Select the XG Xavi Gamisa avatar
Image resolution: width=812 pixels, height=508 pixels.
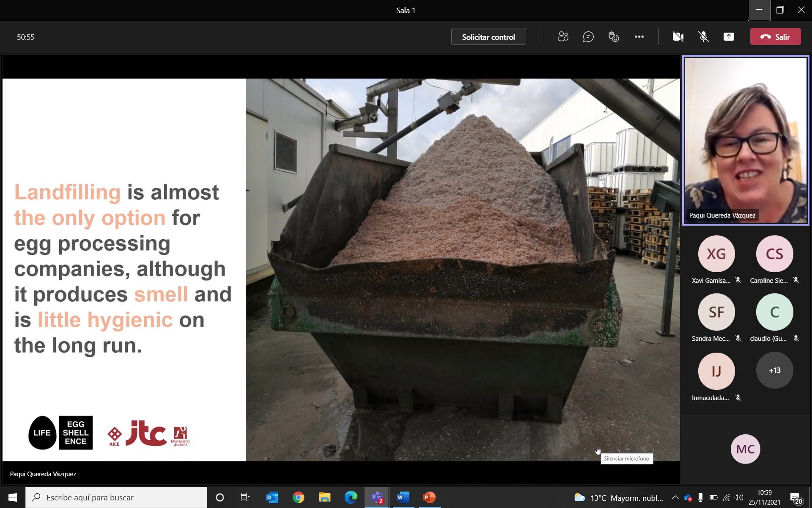pyautogui.click(x=716, y=254)
